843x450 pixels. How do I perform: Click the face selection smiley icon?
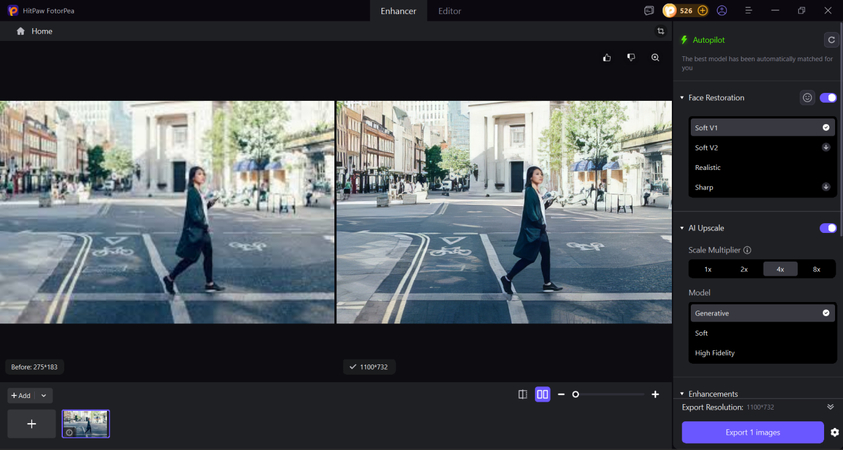coord(807,97)
